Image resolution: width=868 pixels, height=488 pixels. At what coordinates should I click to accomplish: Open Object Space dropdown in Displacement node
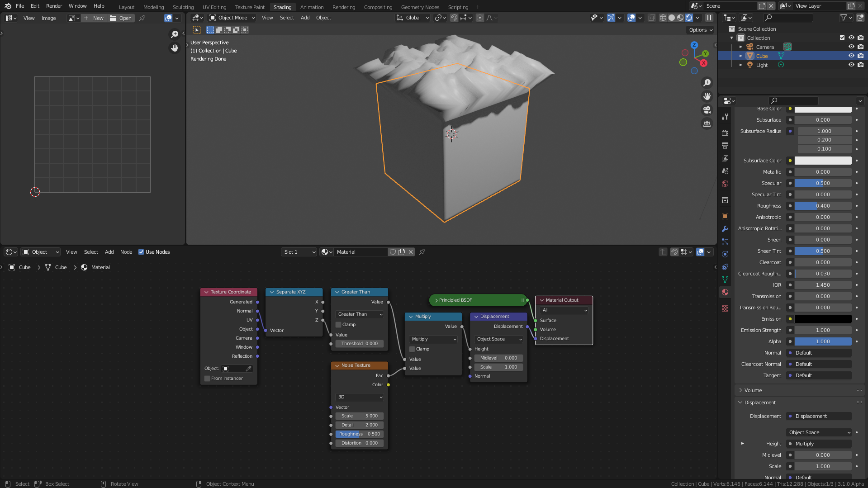click(499, 339)
